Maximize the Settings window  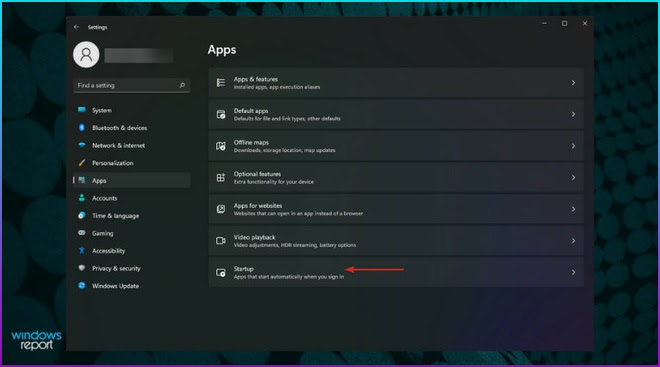(x=564, y=24)
